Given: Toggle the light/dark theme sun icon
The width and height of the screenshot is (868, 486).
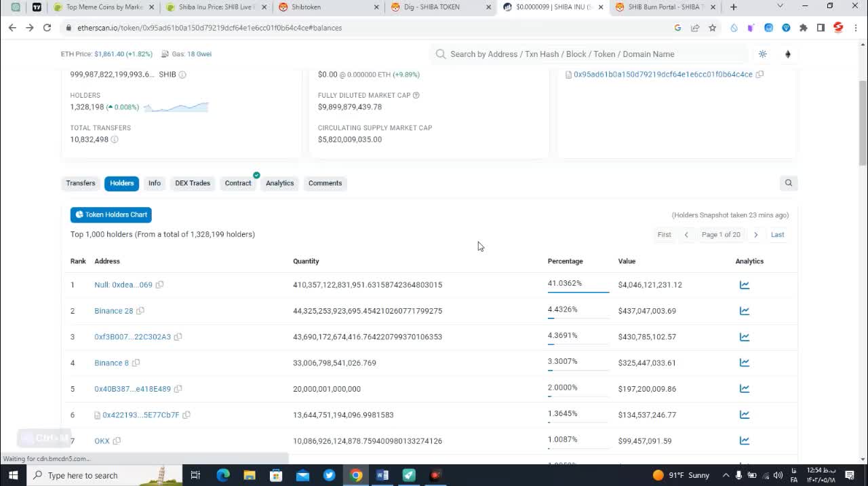Looking at the screenshot, I should pos(763,54).
